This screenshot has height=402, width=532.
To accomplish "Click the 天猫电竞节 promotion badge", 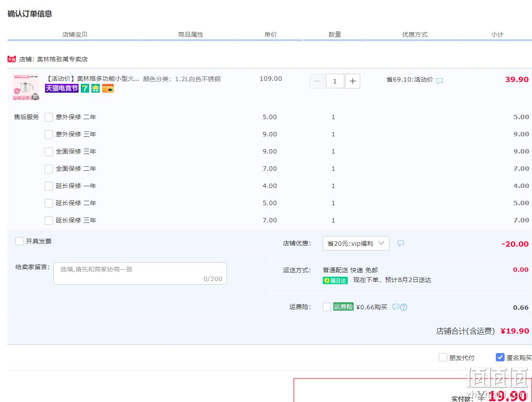I will coord(62,88).
